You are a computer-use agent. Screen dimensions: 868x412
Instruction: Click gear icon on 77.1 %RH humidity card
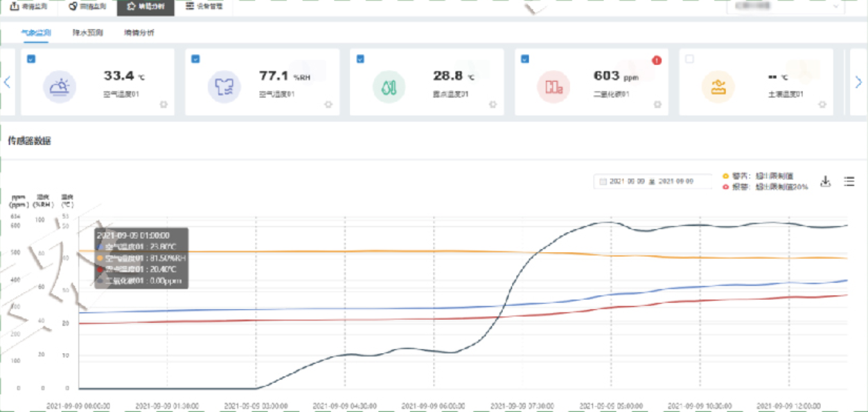click(328, 105)
